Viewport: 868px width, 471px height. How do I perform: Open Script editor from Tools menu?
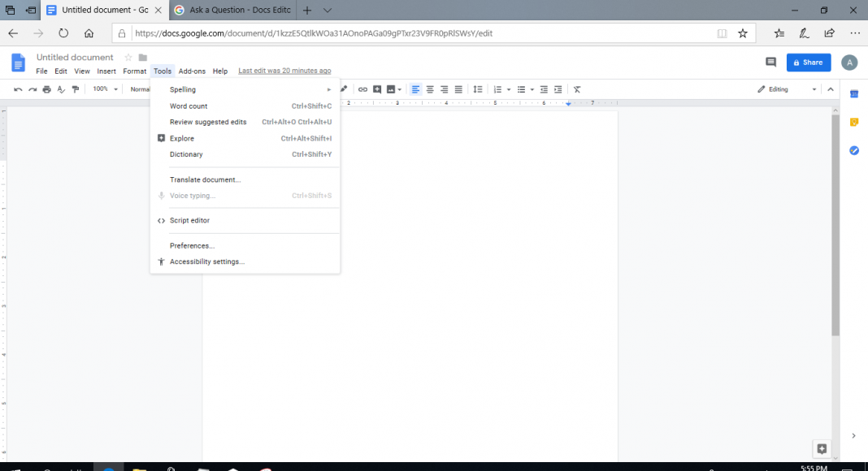(245, 221)
